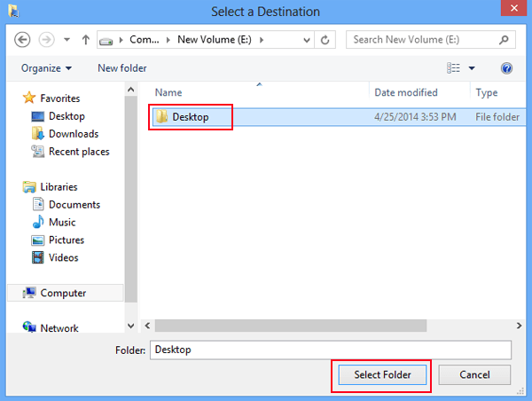Viewport: 532px width, 401px height.
Task: Open the Documents library
Action: [x=74, y=205]
